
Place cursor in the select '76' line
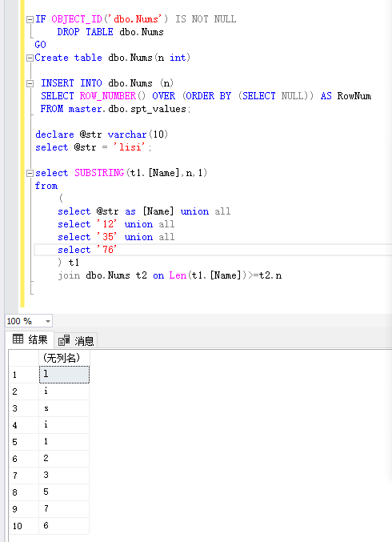213,250
